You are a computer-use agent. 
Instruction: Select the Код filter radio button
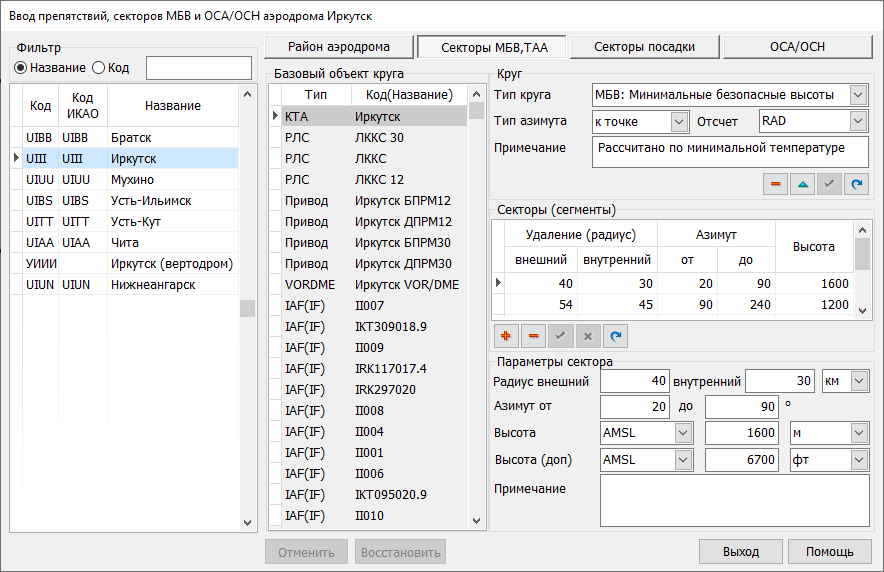[98, 68]
